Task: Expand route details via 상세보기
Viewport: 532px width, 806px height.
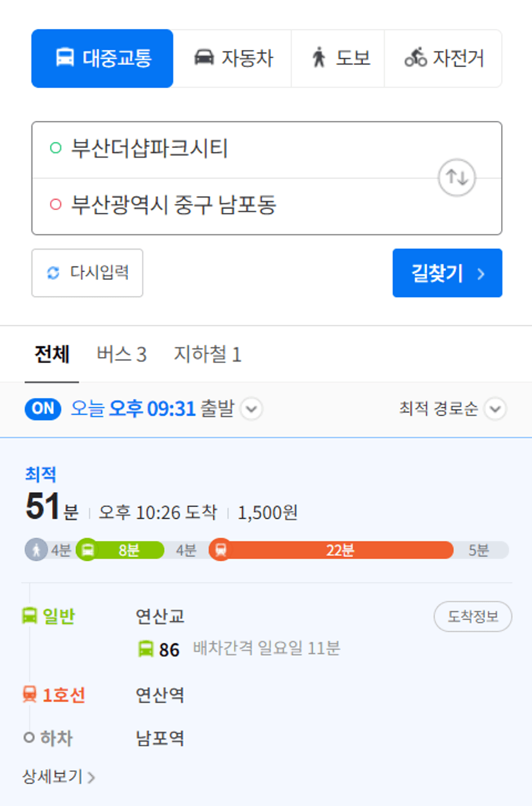Action: (59, 777)
